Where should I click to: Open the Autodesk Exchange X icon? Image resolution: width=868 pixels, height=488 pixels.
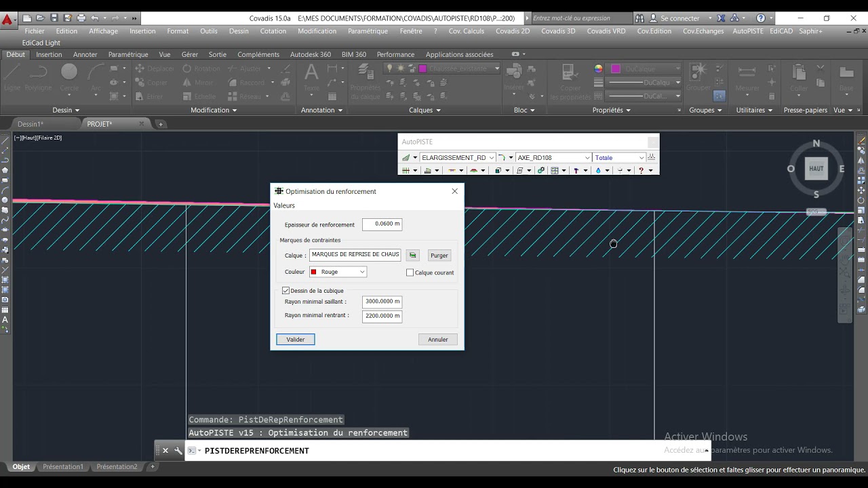pos(721,18)
